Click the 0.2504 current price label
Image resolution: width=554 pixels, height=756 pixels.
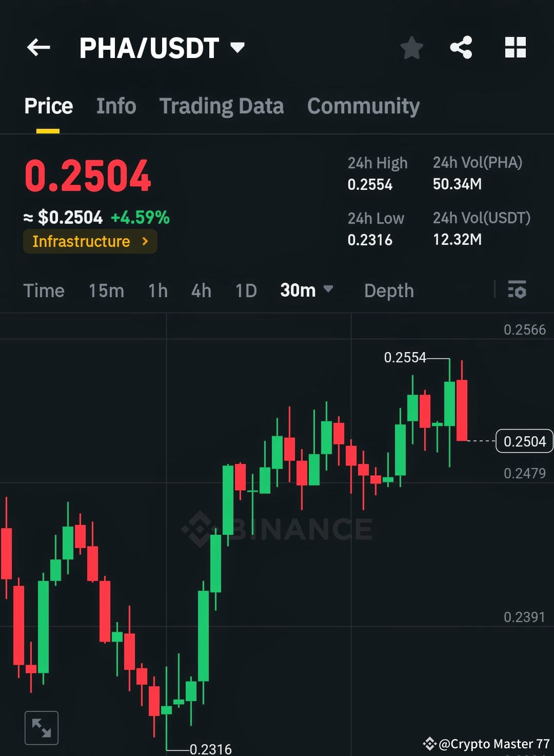point(524,440)
